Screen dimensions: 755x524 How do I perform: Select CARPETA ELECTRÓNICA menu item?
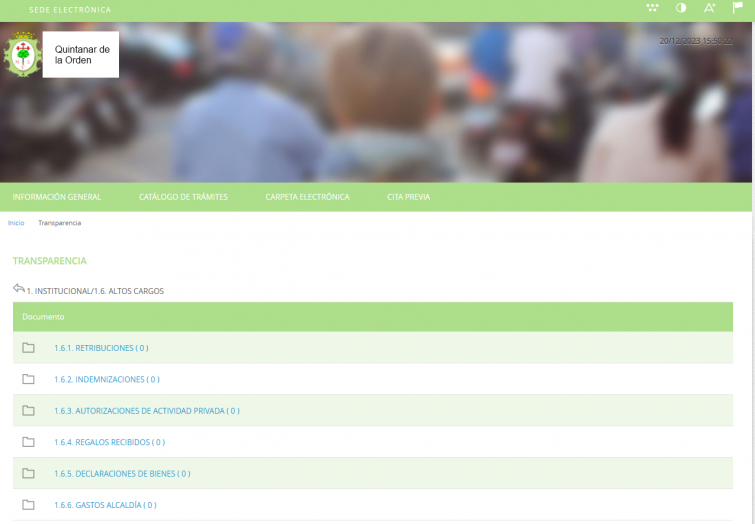(307, 197)
